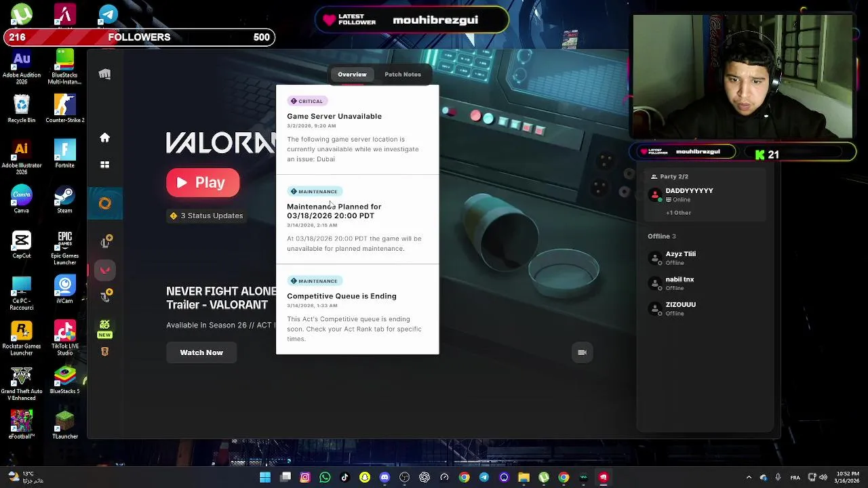Open the Maintenance Planned for 03/18/2026 entry
Viewport: 868px width, 488px height.
point(357,220)
